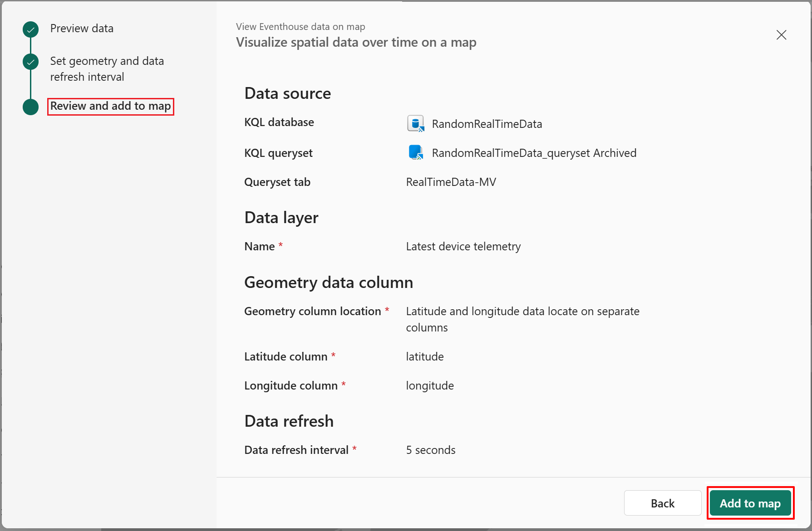Click the Add to map button
The width and height of the screenshot is (812, 531).
point(750,503)
